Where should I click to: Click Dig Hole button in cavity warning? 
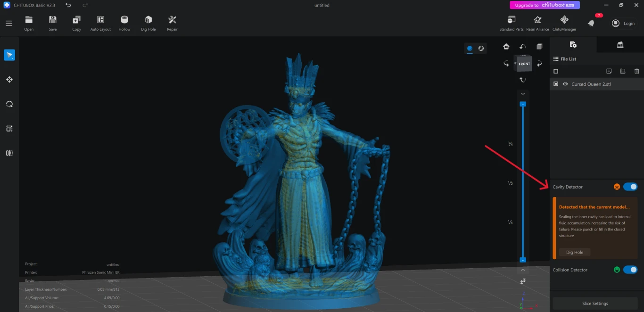(575, 252)
